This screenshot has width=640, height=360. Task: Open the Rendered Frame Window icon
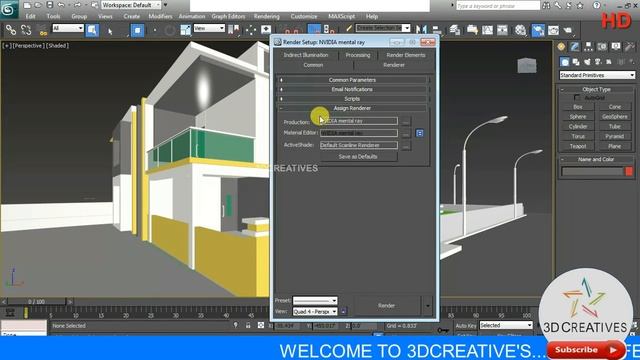pyautogui.click(x=553, y=30)
